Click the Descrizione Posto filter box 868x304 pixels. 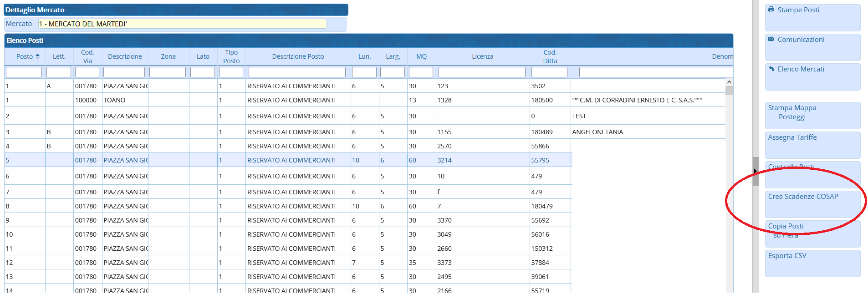pos(297,72)
